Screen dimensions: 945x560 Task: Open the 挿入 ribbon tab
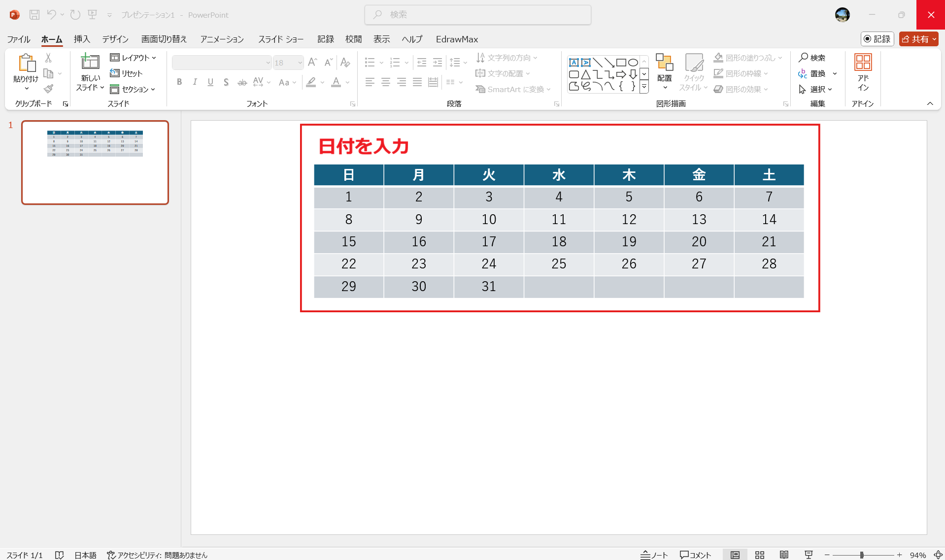tap(82, 39)
